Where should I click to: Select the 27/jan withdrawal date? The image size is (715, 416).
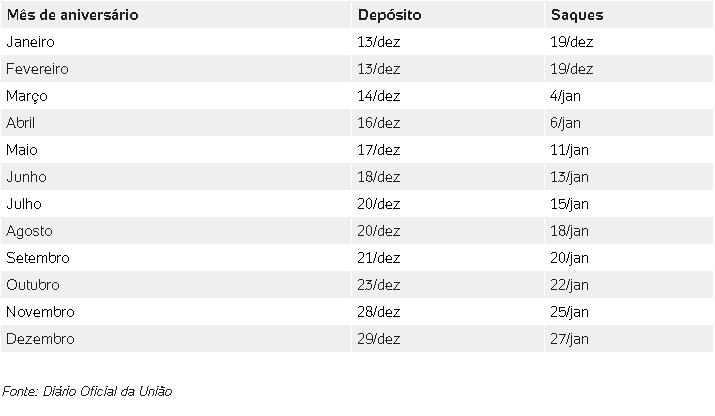570,340
